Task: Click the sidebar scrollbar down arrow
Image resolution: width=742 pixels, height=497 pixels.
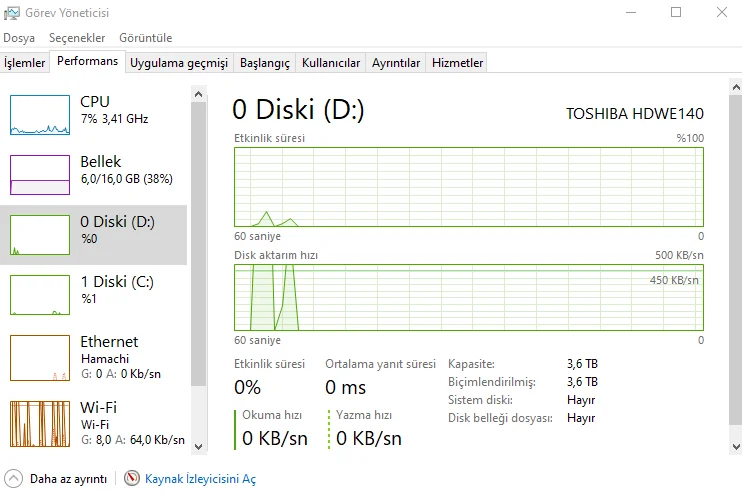Action: tap(197, 446)
